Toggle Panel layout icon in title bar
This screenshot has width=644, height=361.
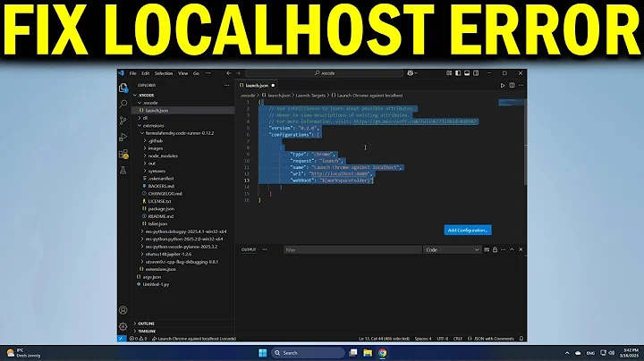(x=467, y=73)
